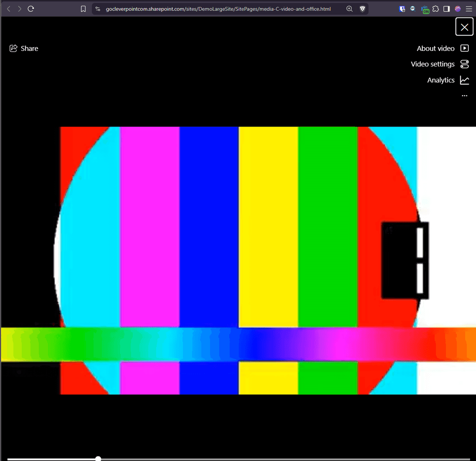This screenshot has width=476, height=461.
Task: Toggle the browser sidebar panel
Action: pyautogui.click(x=446, y=9)
